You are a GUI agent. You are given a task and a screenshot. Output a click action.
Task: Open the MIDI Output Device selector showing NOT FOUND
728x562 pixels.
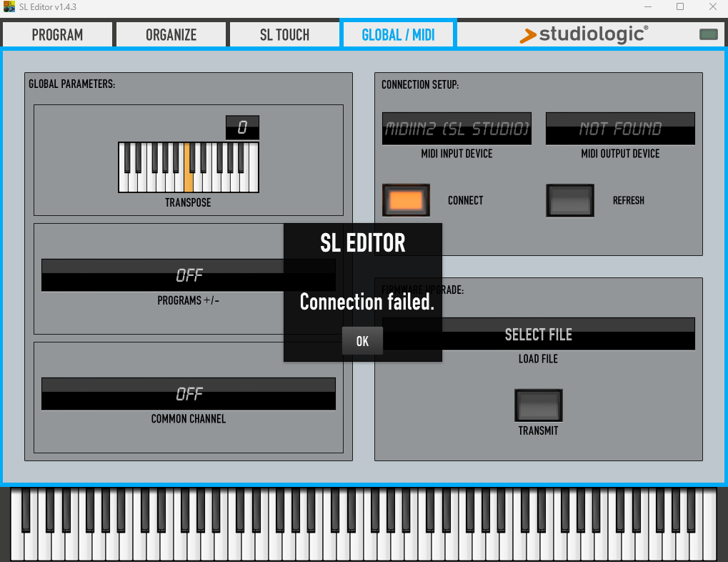[x=620, y=129]
